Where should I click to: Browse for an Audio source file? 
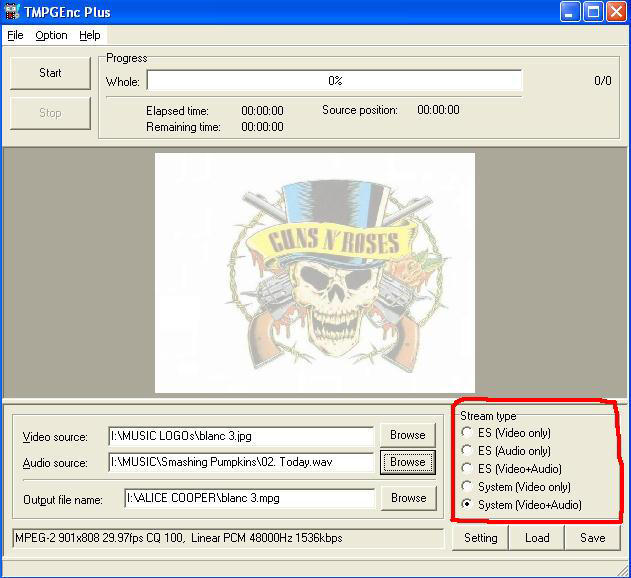click(408, 462)
